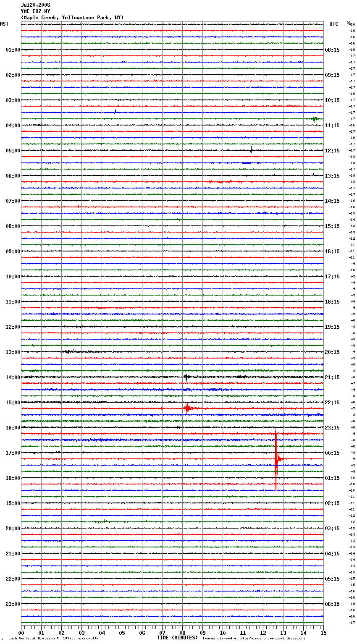The height and width of the screenshot is (644, 357).
Task: Click the 04:00 MST time label
Action: coord(13,126)
